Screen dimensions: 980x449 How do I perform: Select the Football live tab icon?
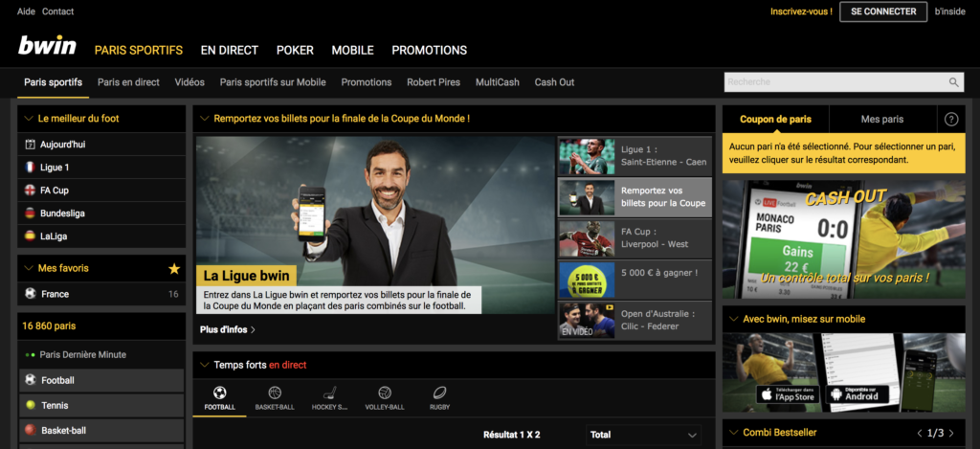tap(219, 393)
